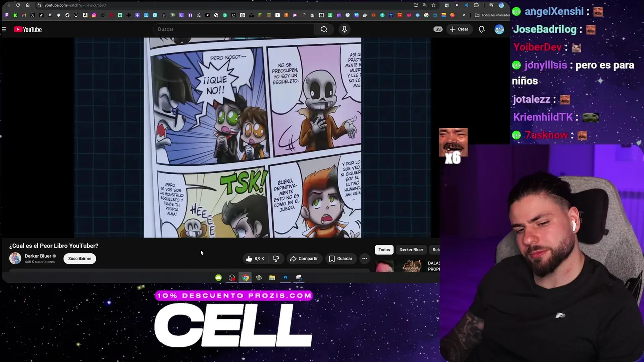Open the X (Twitter) bookmark

pyautogui.click(x=33, y=15)
